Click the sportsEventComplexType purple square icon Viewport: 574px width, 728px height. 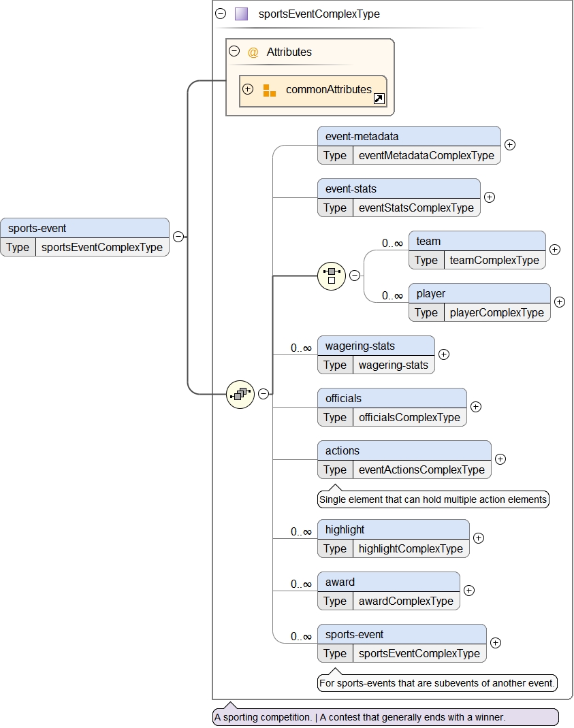coord(241,14)
